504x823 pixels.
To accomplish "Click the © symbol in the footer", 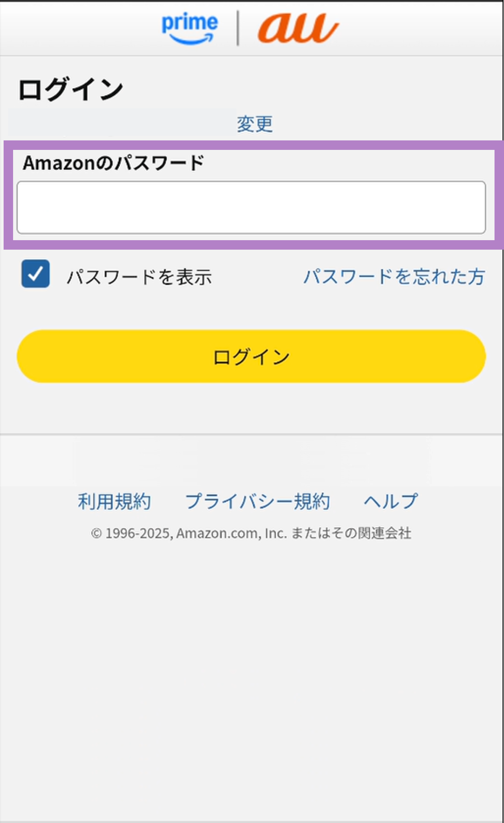I will click(96, 534).
